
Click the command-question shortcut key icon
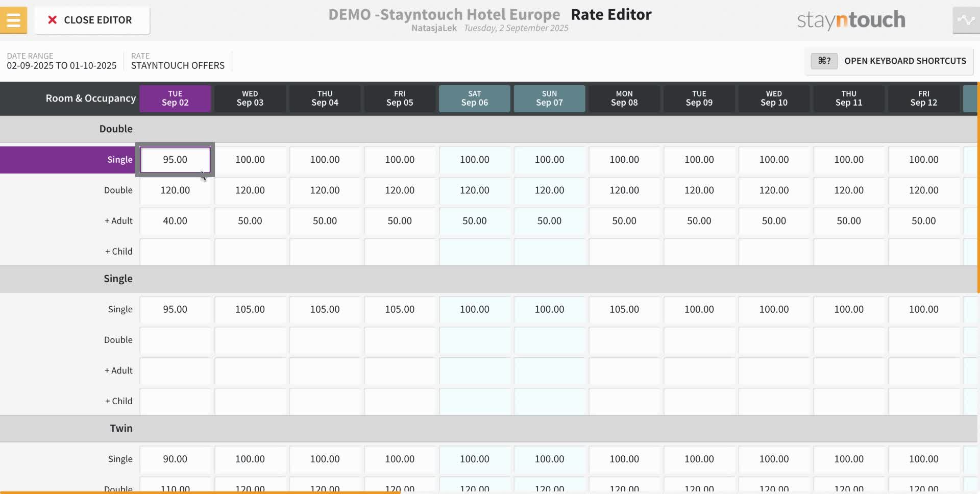(x=824, y=61)
